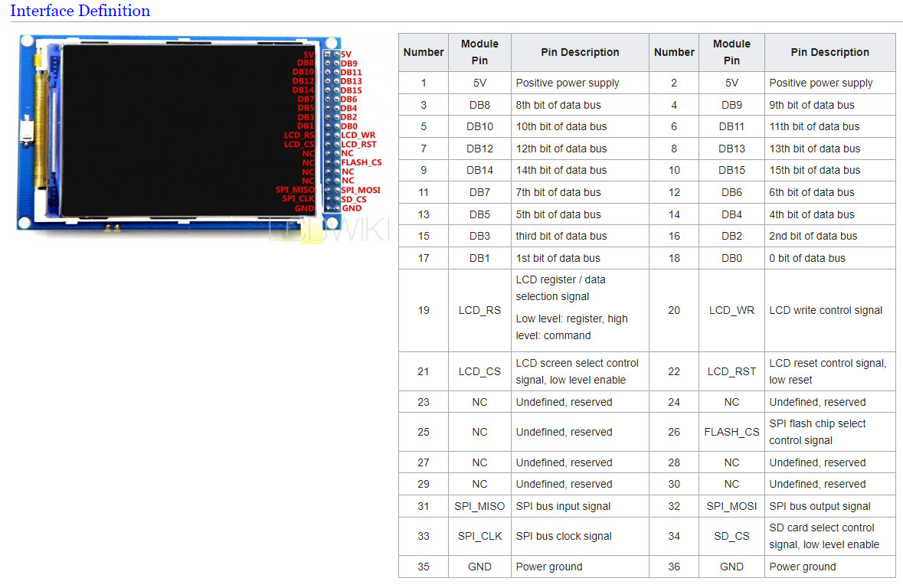
Task: Select the 'LCD write control signal' description
Action: coord(830,310)
